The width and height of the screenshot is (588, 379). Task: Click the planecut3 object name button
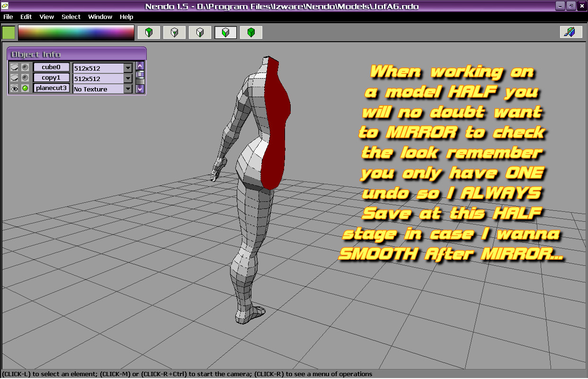click(51, 88)
